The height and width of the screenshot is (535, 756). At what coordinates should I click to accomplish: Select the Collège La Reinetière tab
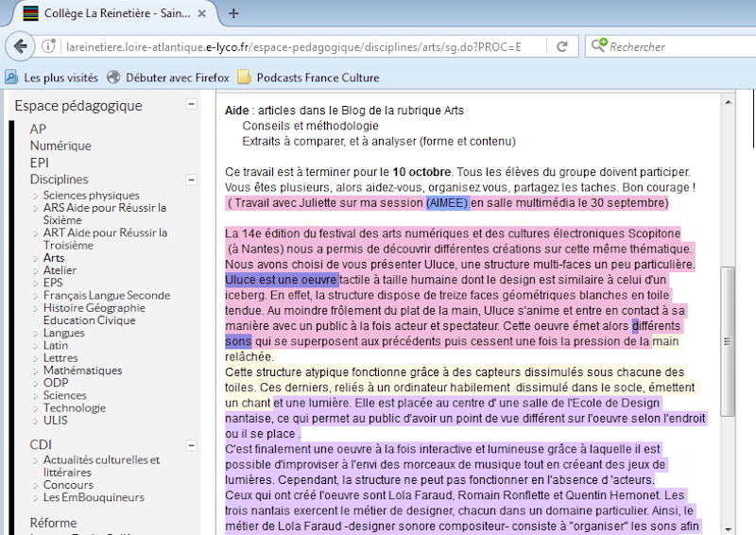click(x=113, y=13)
